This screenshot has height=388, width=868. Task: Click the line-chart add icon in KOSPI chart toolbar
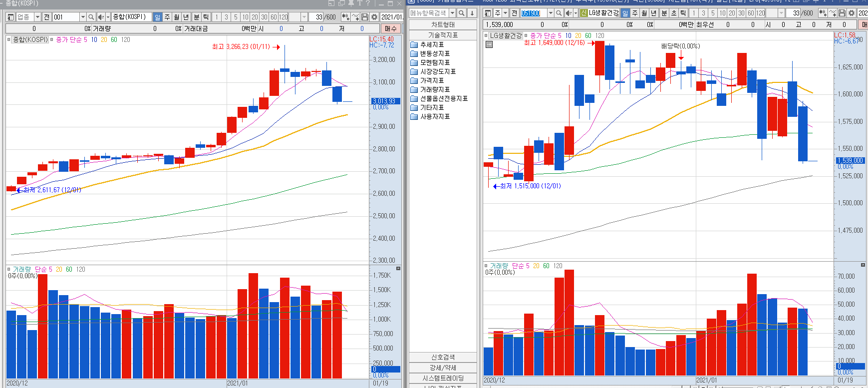pos(355,17)
